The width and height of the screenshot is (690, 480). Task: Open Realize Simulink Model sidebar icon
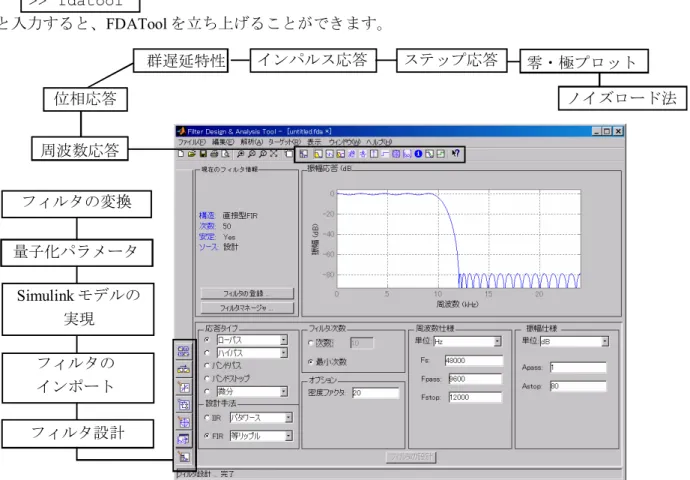click(184, 405)
